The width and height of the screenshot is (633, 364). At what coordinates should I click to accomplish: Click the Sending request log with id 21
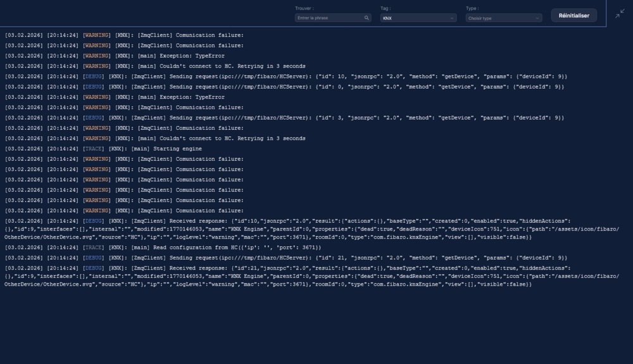click(285, 258)
